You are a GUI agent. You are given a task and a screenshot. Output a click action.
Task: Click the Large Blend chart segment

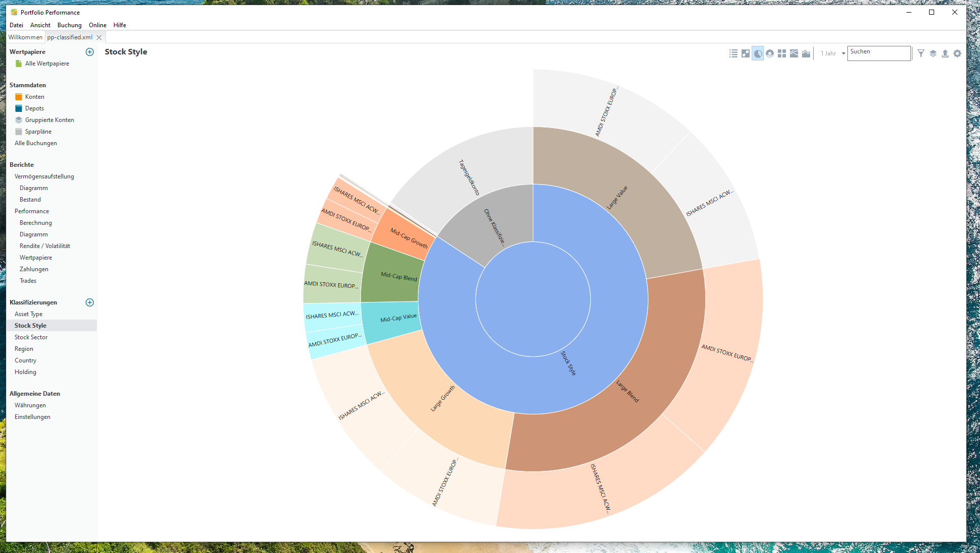[628, 391]
